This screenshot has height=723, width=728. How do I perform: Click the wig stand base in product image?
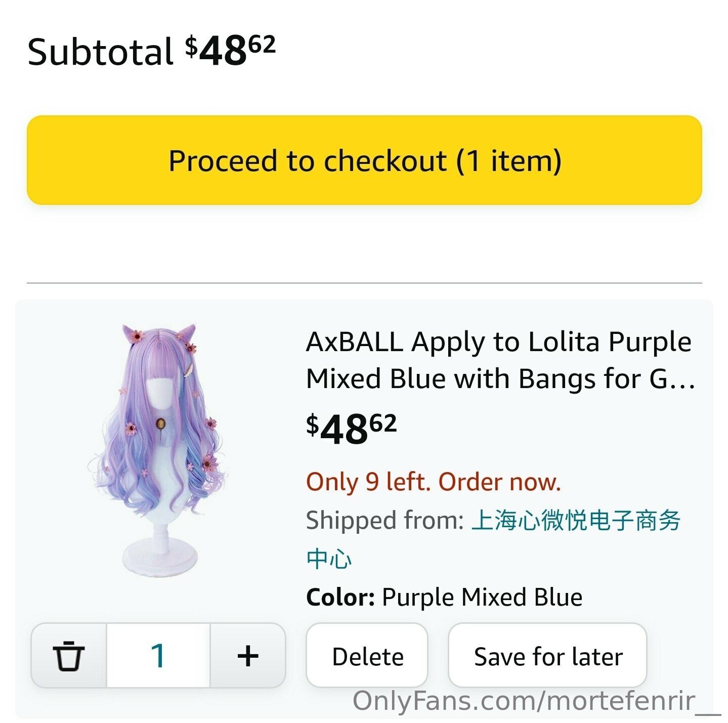coord(160,557)
